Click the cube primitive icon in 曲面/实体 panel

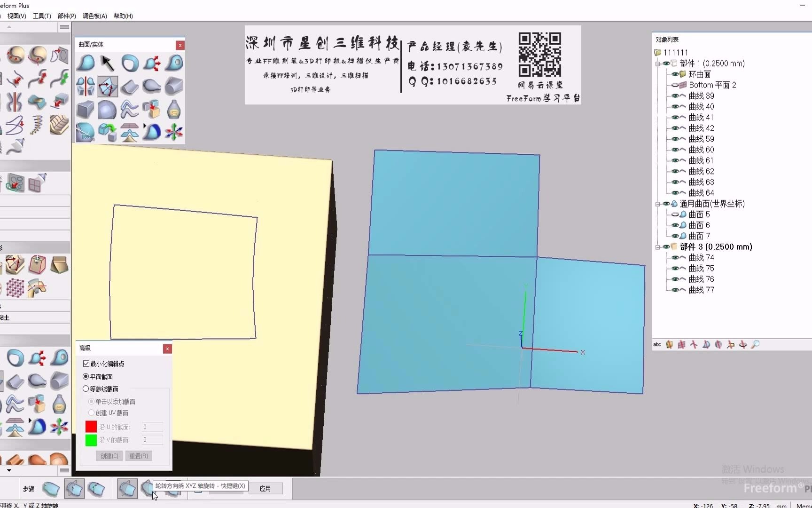[x=85, y=110]
